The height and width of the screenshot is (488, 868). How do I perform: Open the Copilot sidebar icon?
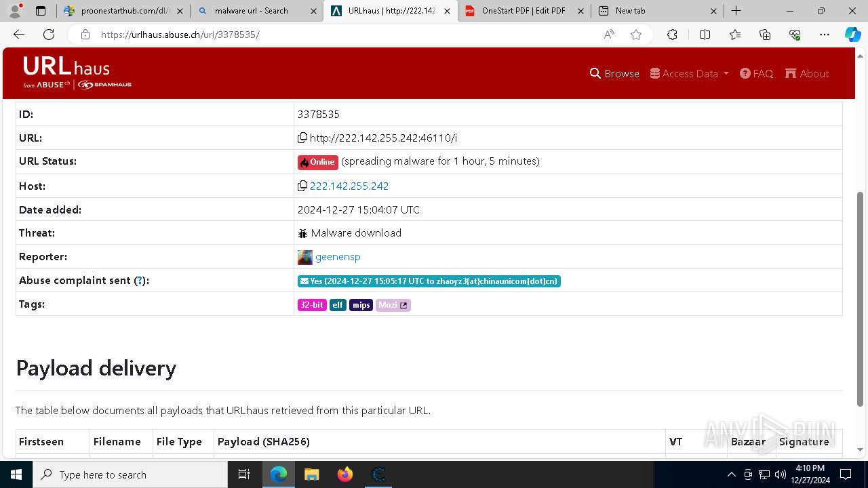(x=852, y=35)
